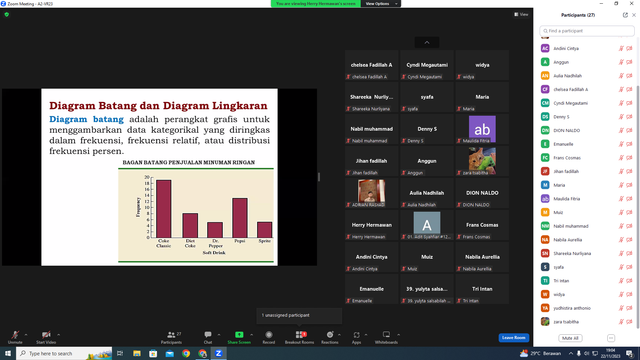Image resolution: width=640 pixels, height=360 pixels.
Task: Click the Record button
Action: click(269, 337)
